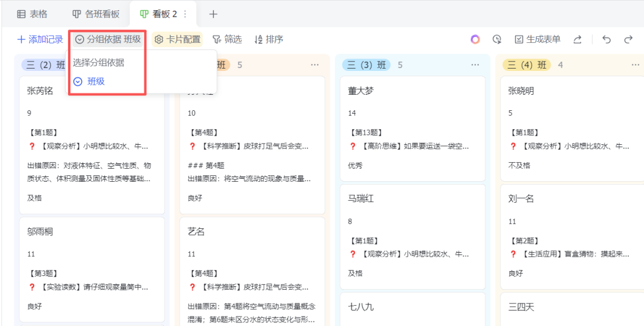The width and height of the screenshot is (644, 326).
Task: Click 良好 rating on 邬雨桐 card
Action: (35, 306)
